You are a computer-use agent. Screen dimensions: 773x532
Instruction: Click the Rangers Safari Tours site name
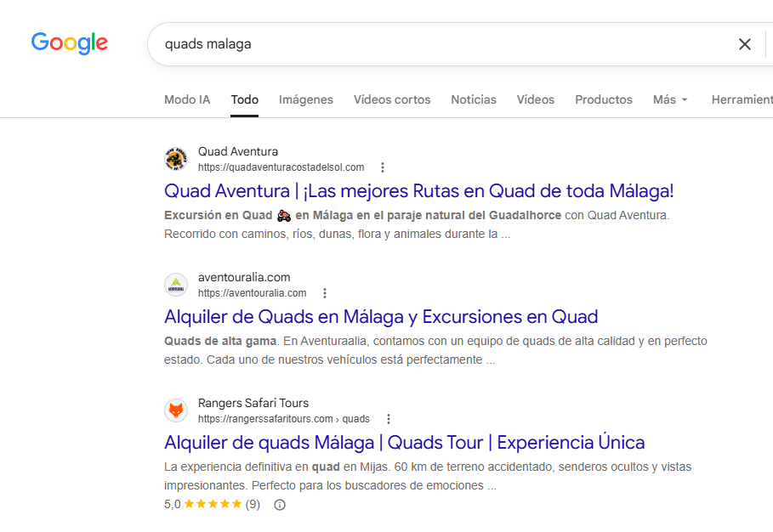253,403
